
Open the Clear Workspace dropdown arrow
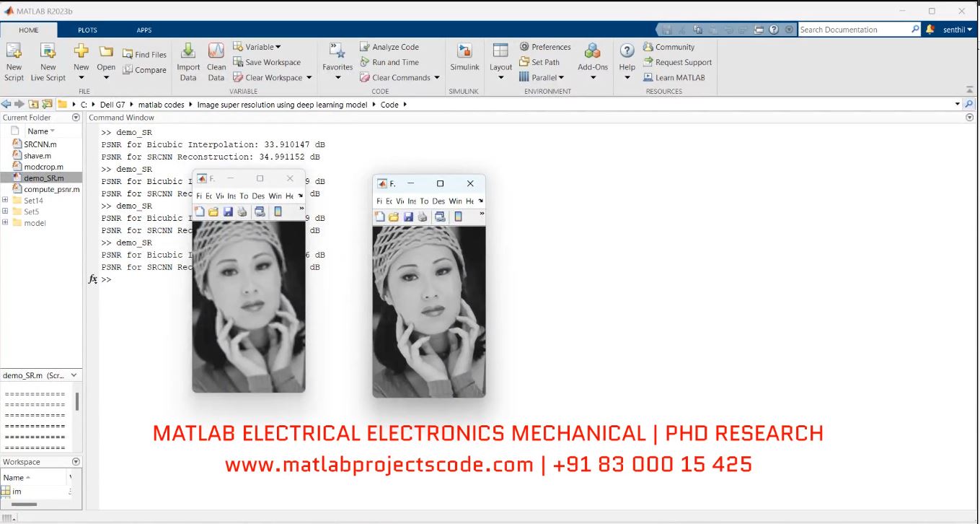(309, 78)
